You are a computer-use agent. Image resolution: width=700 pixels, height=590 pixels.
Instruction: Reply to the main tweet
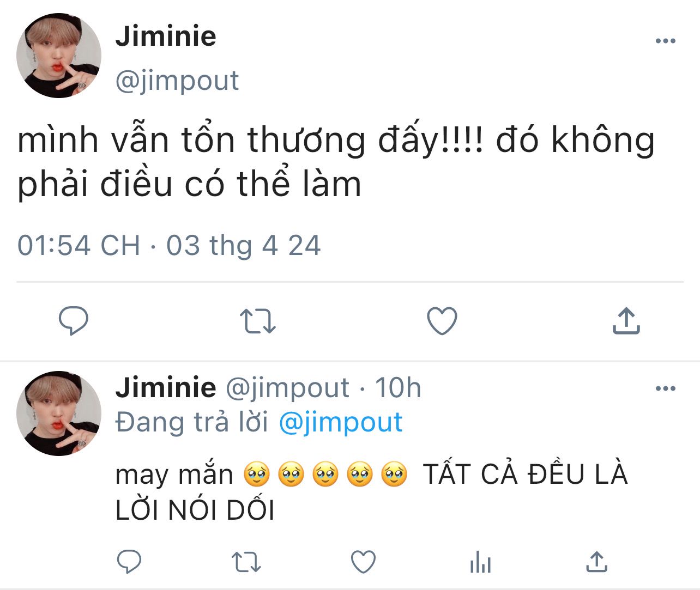[74, 321]
